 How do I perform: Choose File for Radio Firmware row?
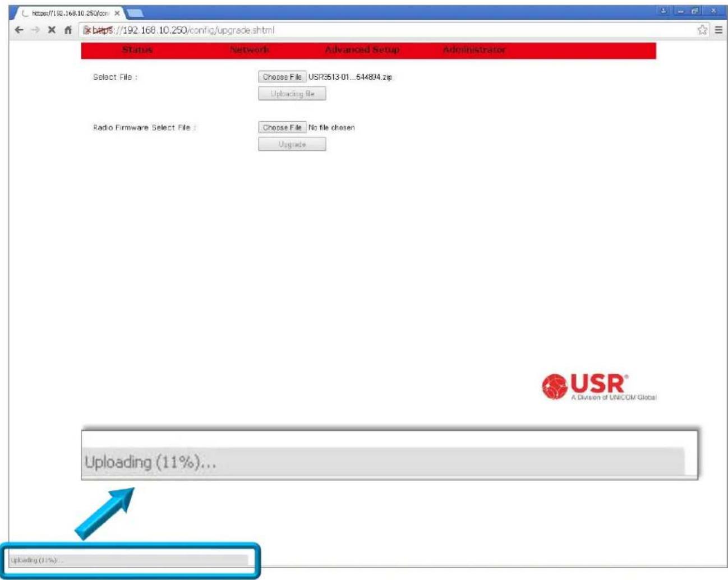[282, 127]
